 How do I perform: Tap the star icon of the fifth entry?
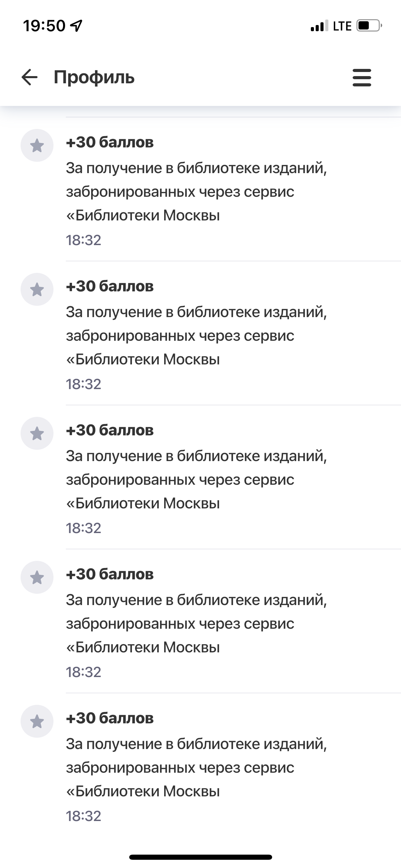[x=37, y=721]
